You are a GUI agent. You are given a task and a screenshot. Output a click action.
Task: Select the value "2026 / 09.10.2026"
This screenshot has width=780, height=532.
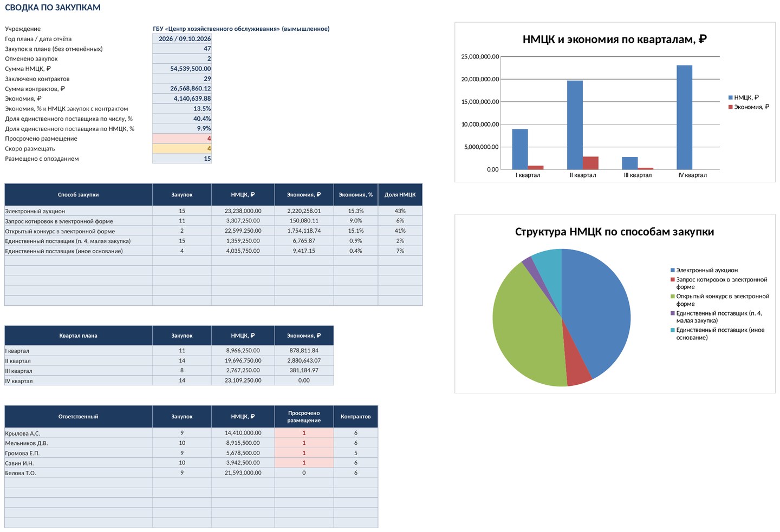tap(182, 39)
